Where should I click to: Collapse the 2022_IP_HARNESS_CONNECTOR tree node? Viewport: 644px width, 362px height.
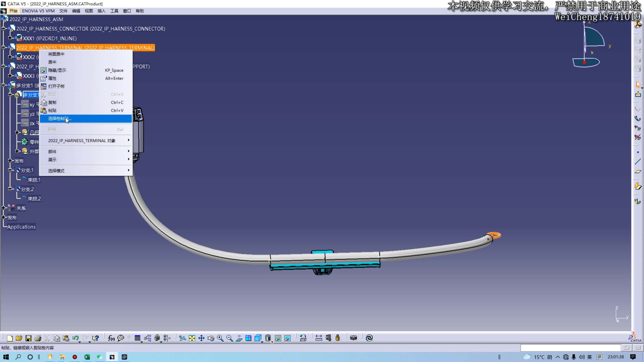tap(3, 28)
